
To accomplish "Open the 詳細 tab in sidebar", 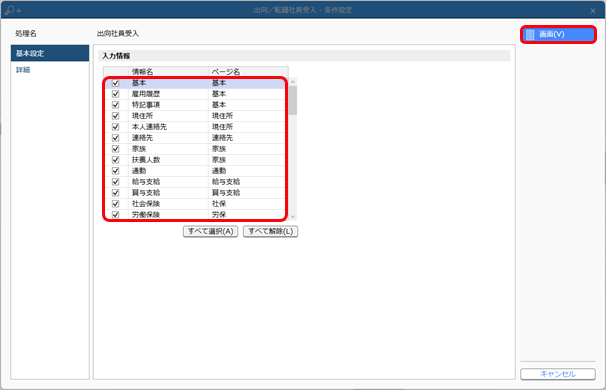I will click(x=23, y=70).
